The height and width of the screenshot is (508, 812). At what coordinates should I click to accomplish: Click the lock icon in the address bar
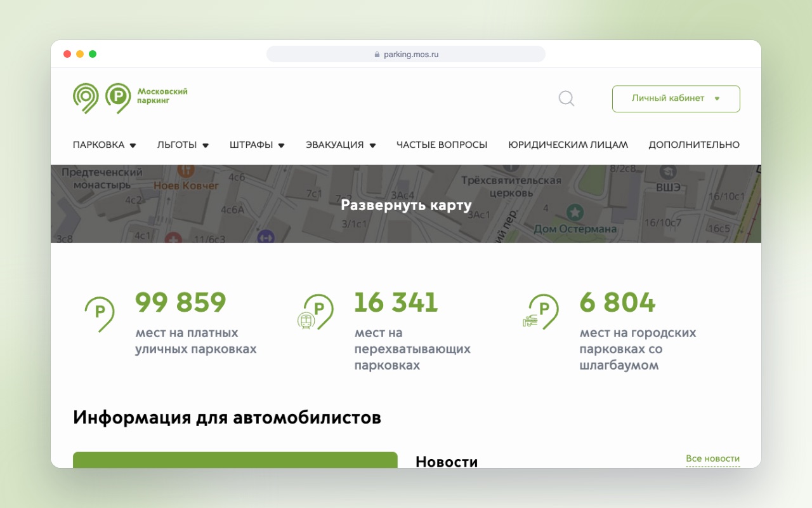377,55
